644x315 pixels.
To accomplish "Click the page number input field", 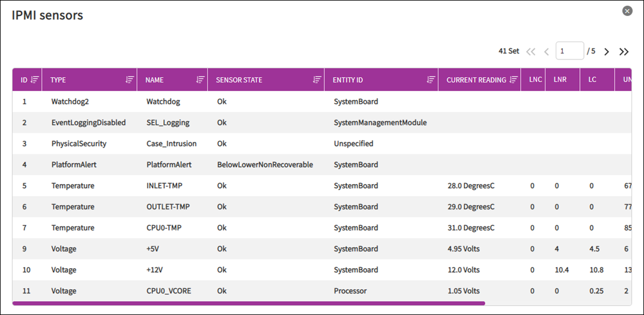I will point(569,51).
